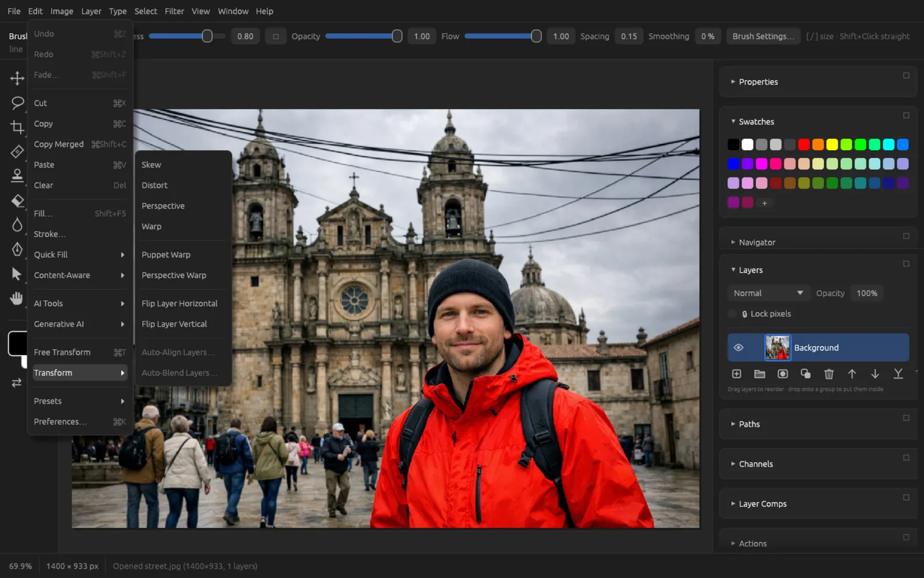The height and width of the screenshot is (578, 924).
Task: Add a layer mask
Action: tap(783, 374)
